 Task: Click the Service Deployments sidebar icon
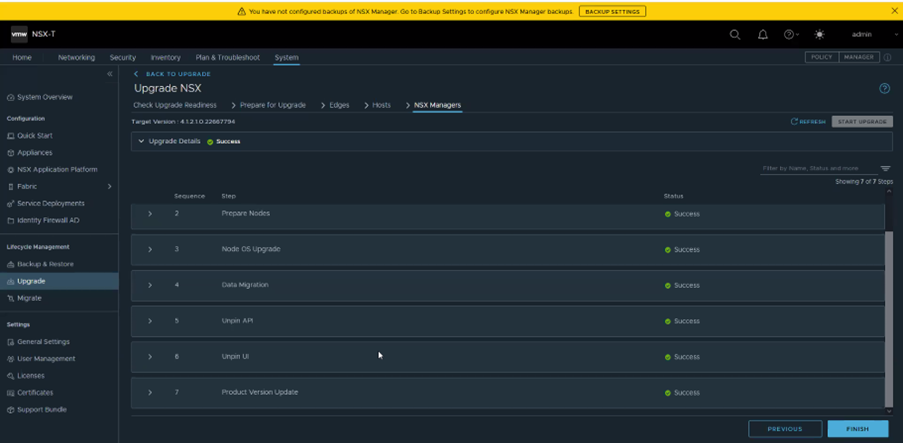pos(10,204)
